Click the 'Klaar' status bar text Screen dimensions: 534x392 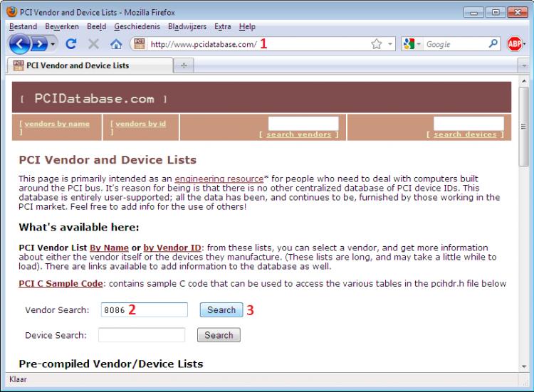tap(18, 379)
